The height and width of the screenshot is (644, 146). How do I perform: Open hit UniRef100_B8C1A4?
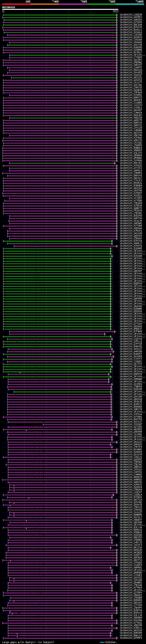point(131,25)
